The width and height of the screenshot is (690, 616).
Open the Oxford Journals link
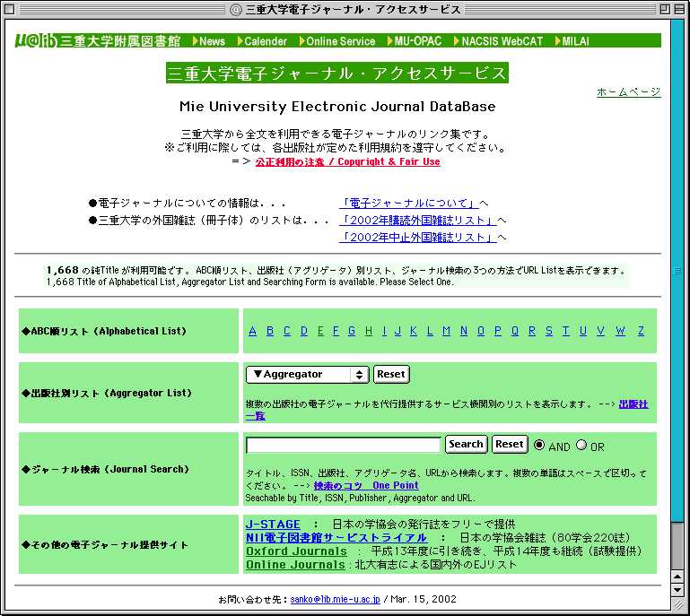coord(296,551)
